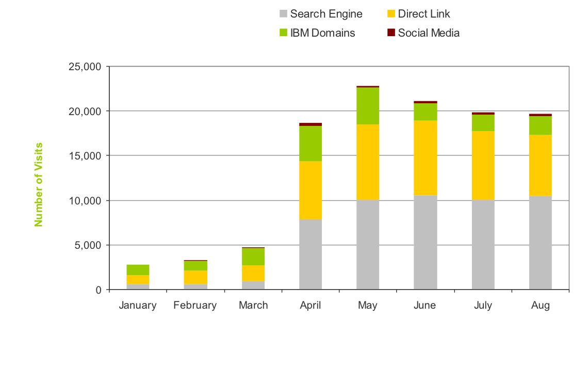Click the Number of Visits axis title
The width and height of the screenshot is (588, 383).
(x=39, y=185)
